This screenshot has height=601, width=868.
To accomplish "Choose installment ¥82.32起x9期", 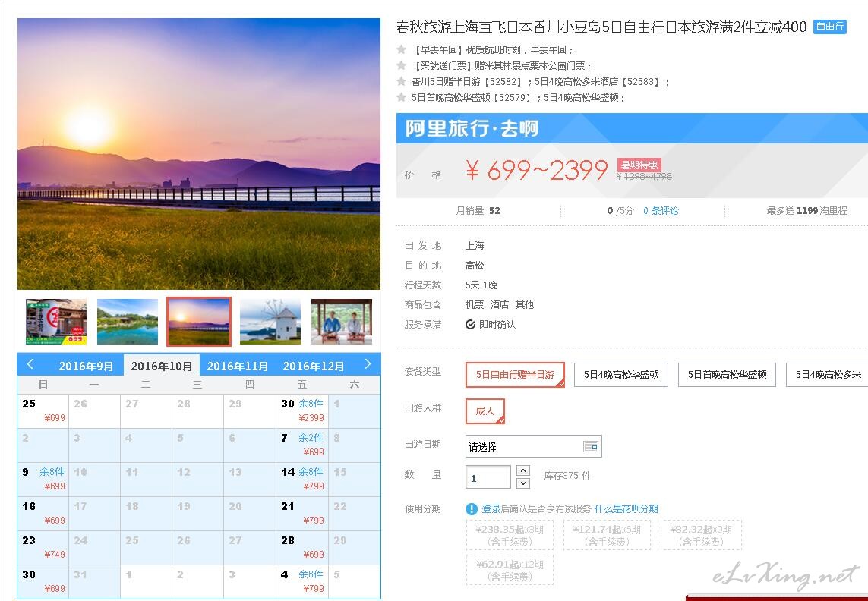I will pos(701,535).
